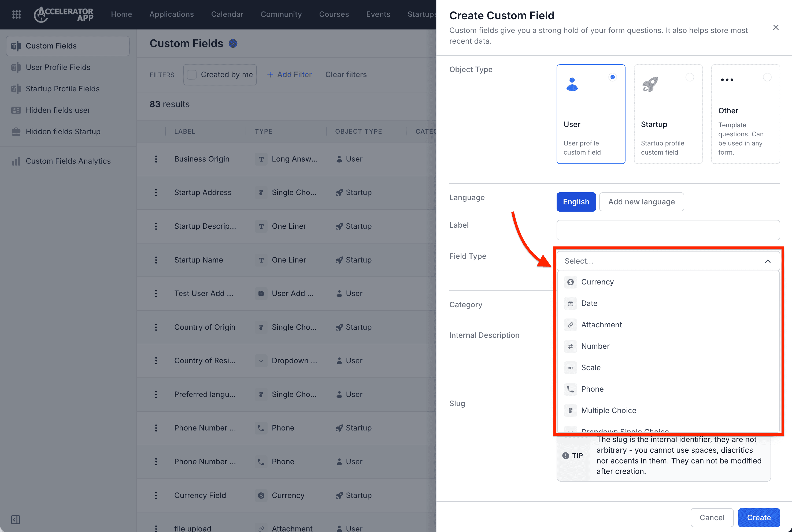Tick the Created by me checkbox
This screenshot has height=532, width=792.
click(192, 75)
